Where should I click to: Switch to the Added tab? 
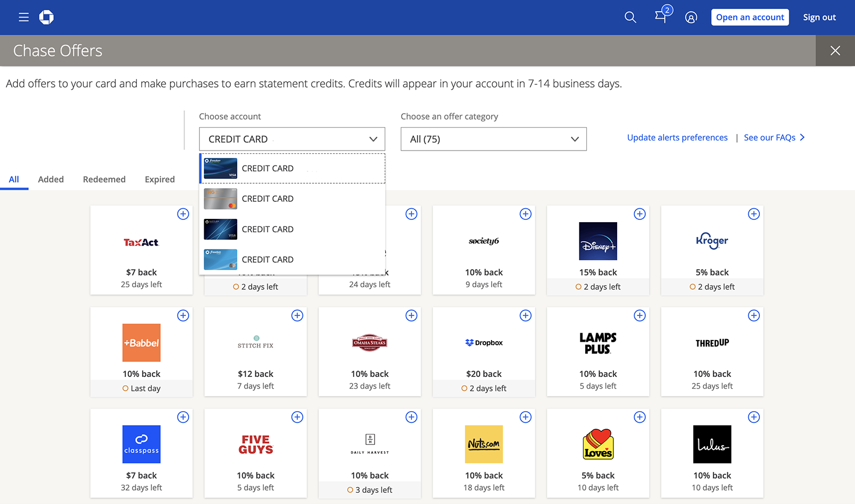coord(51,179)
